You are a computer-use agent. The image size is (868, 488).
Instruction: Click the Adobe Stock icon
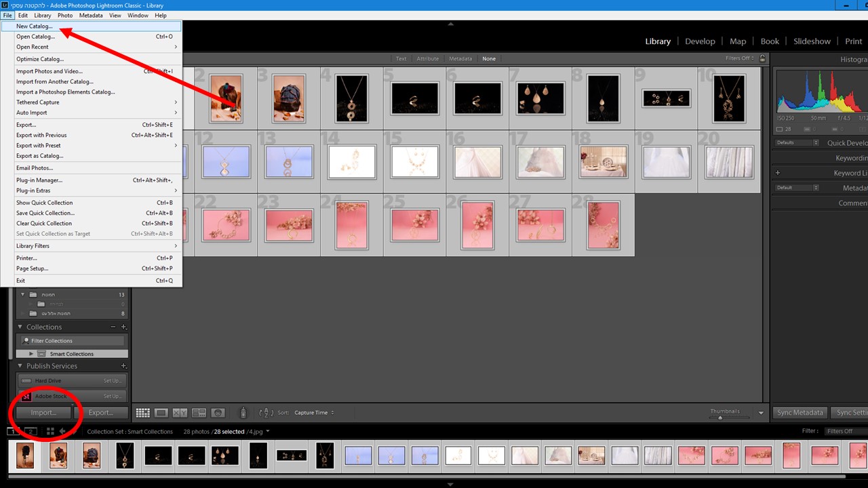(x=26, y=396)
